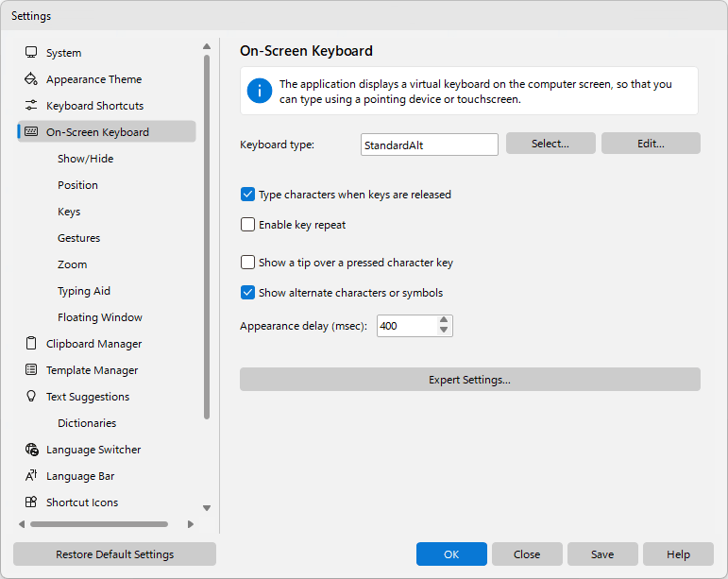Uncheck Show alternate characters or symbols
This screenshot has height=579, width=728.
248,293
